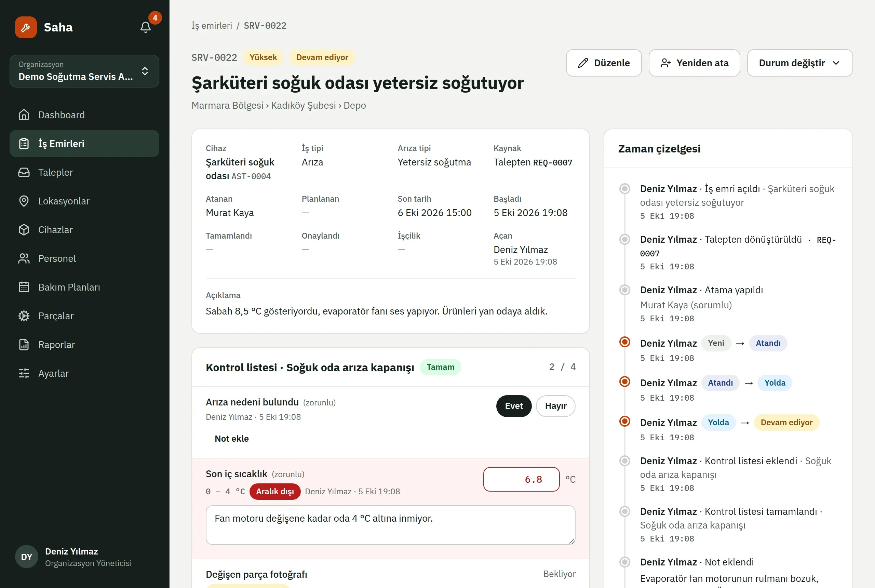This screenshot has height=588, width=875.
Task: Click the Saha wrench logo icon
Action: (x=26, y=27)
